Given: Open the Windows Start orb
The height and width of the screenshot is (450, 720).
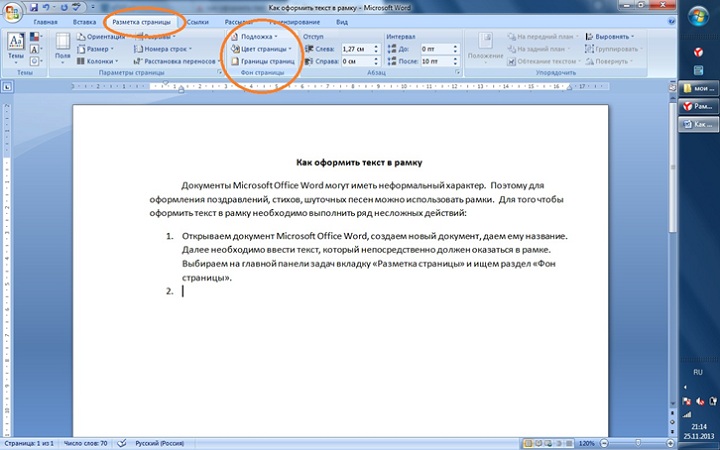Looking at the screenshot, I should point(698,17).
